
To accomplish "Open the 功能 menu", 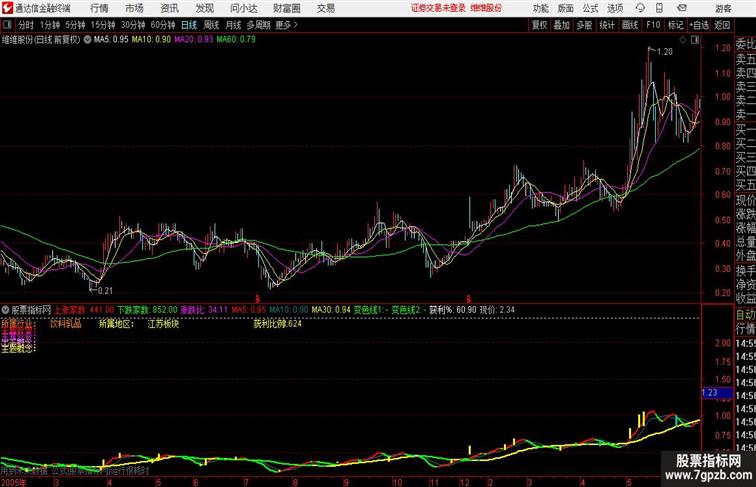I will 540,8.
